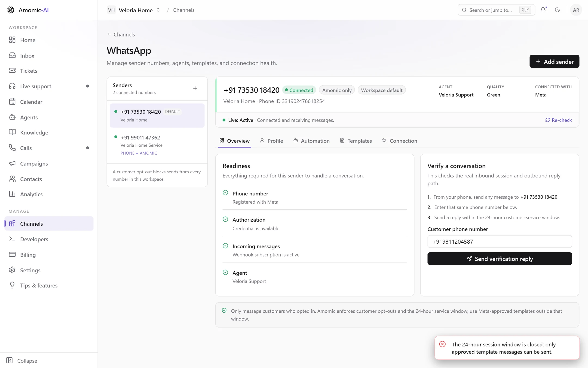Go to Tickets
The width and height of the screenshot is (588, 368).
point(49,71)
